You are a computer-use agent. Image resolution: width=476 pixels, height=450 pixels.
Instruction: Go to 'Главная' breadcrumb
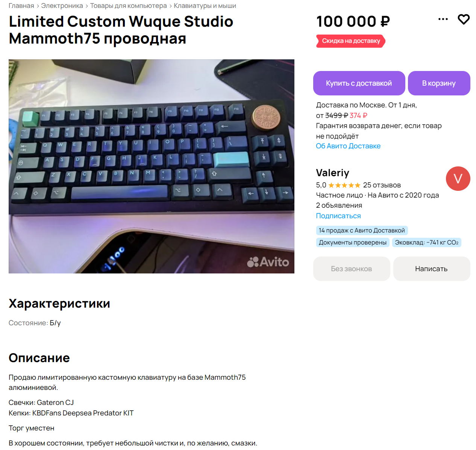click(21, 6)
